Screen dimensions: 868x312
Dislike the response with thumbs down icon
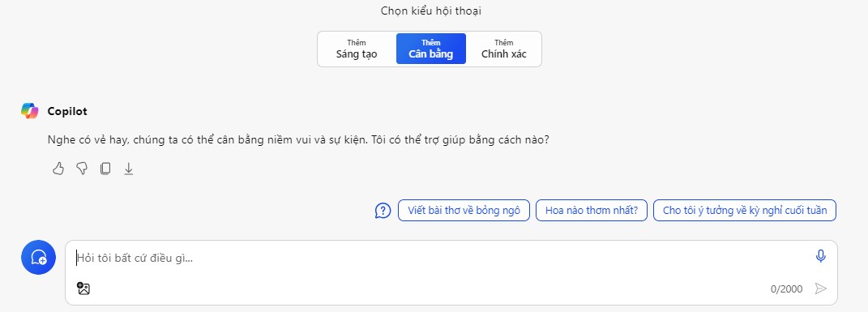coord(82,169)
